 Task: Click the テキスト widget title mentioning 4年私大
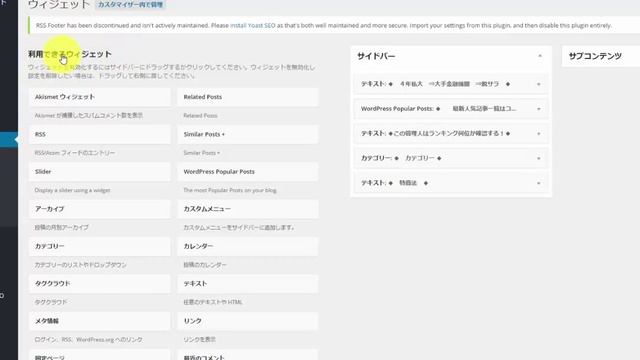[x=436, y=84]
